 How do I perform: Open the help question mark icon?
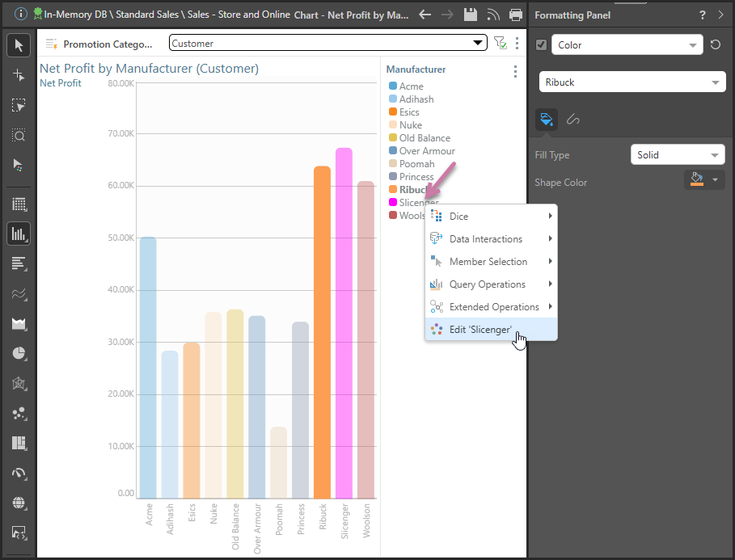pos(702,15)
